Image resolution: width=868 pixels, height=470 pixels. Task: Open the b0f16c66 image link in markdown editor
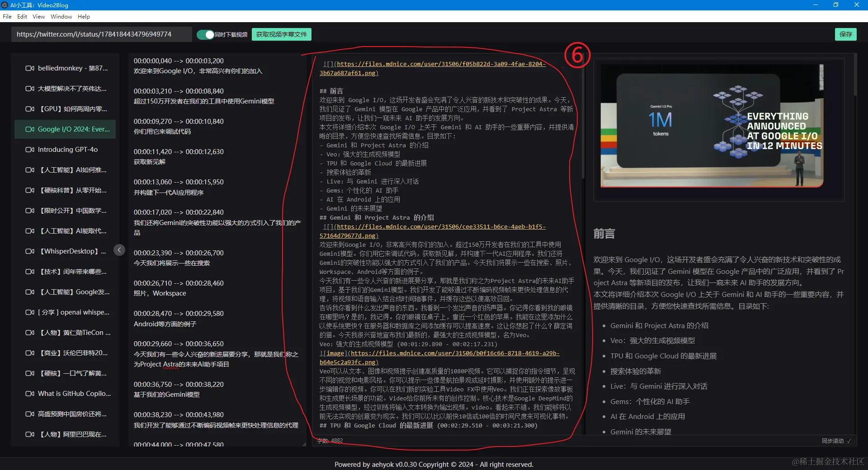pos(439,357)
